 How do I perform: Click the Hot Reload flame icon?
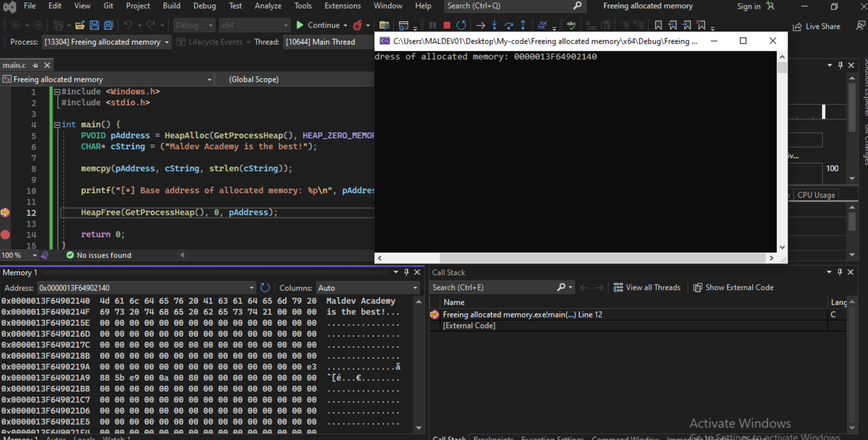(x=357, y=25)
